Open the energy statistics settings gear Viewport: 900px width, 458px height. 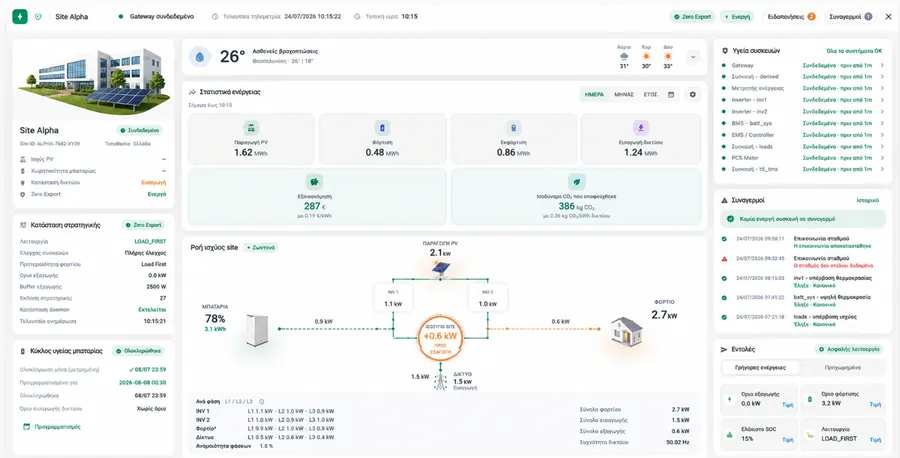click(692, 94)
